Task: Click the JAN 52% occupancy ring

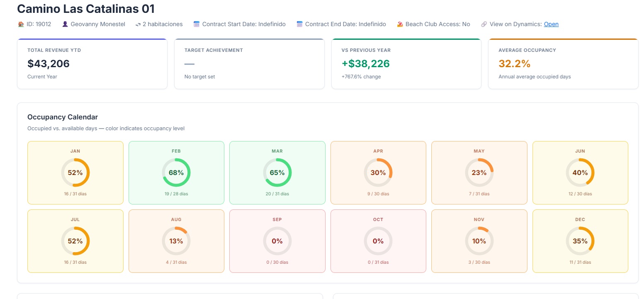Action: tap(75, 173)
